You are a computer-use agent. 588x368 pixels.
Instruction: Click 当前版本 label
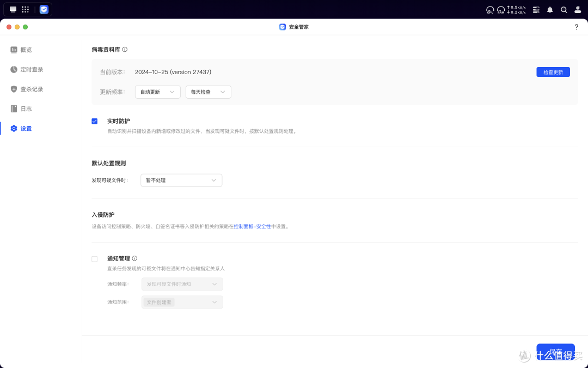click(112, 72)
